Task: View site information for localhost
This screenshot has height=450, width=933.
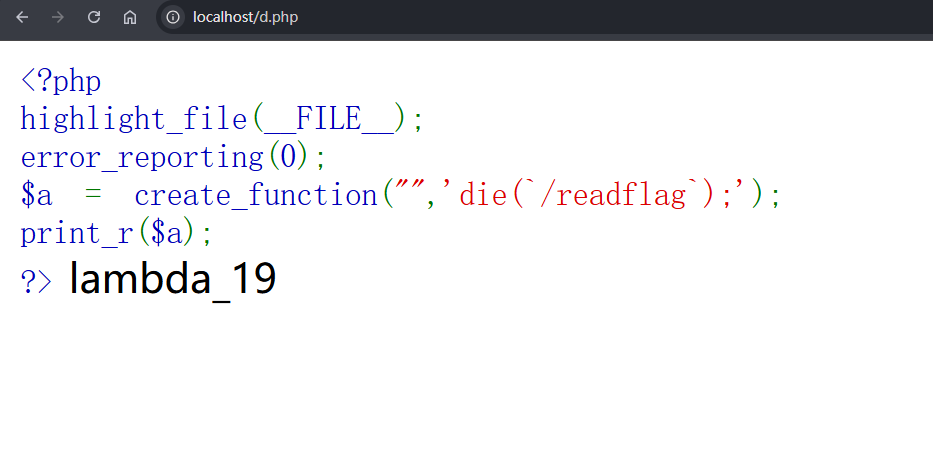Action: pyautogui.click(x=173, y=17)
